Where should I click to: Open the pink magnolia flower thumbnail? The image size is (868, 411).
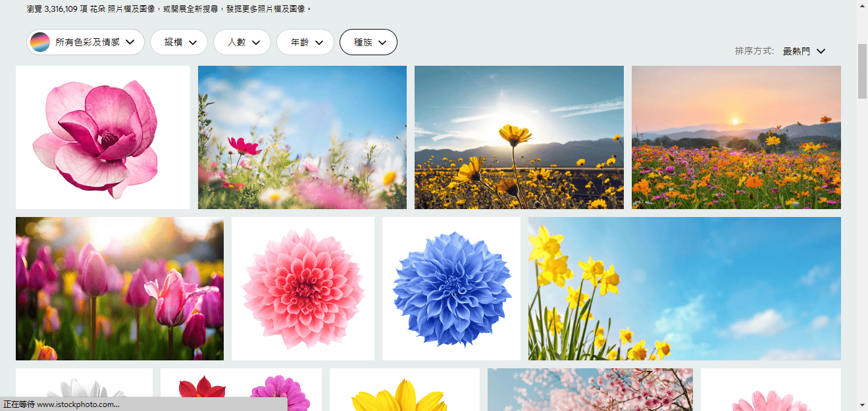pyautogui.click(x=103, y=137)
